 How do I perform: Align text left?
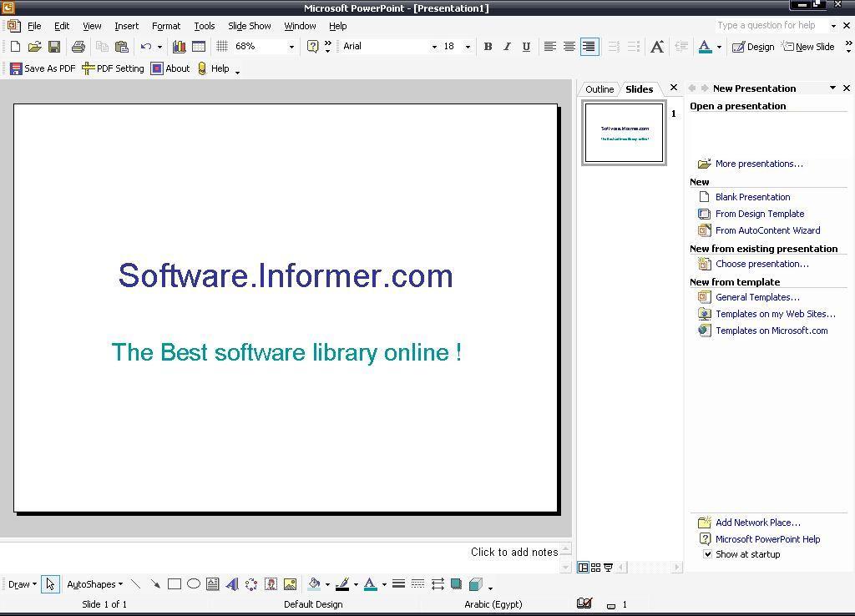(550, 47)
